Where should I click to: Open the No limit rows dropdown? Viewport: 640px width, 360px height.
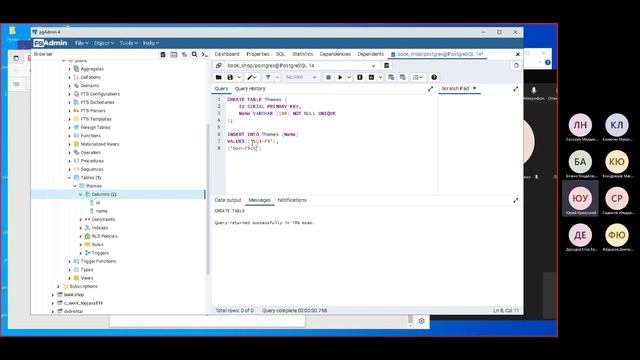(x=301, y=77)
